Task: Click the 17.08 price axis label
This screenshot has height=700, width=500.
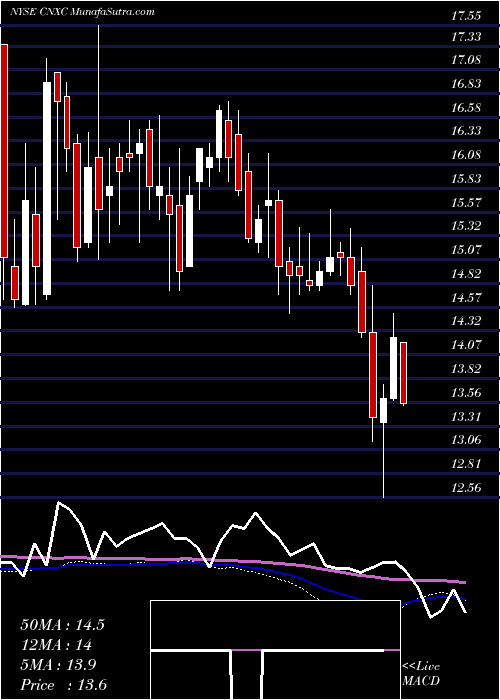Action: click(x=466, y=60)
